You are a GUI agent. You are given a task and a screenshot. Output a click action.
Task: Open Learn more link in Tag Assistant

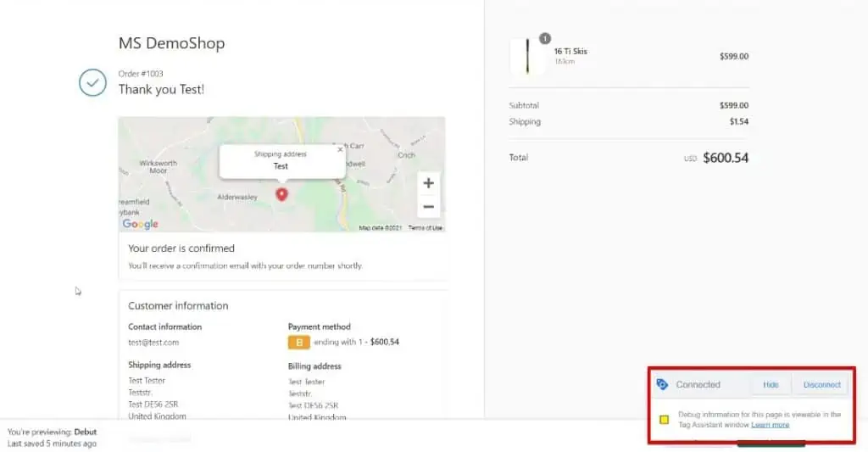pos(770,425)
